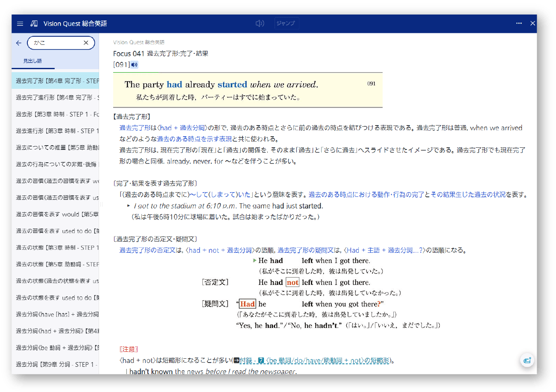Switch to the 見出し語 tab
This screenshot has height=392, width=556.
(x=32, y=61)
